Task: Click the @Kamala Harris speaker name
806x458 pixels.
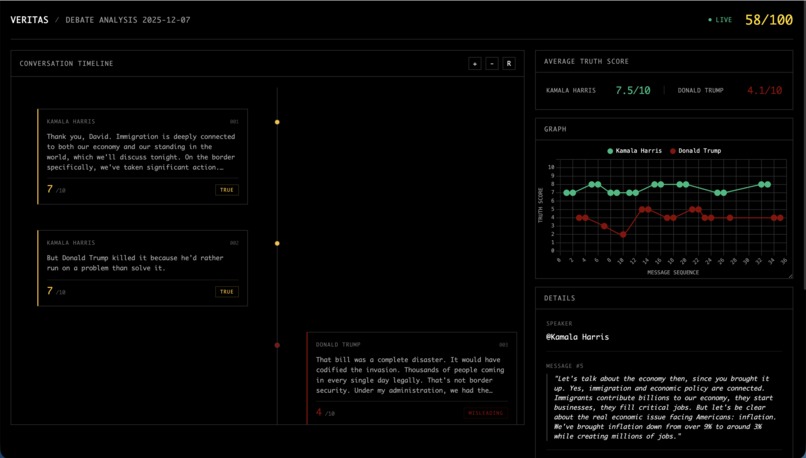Action: (x=577, y=337)
